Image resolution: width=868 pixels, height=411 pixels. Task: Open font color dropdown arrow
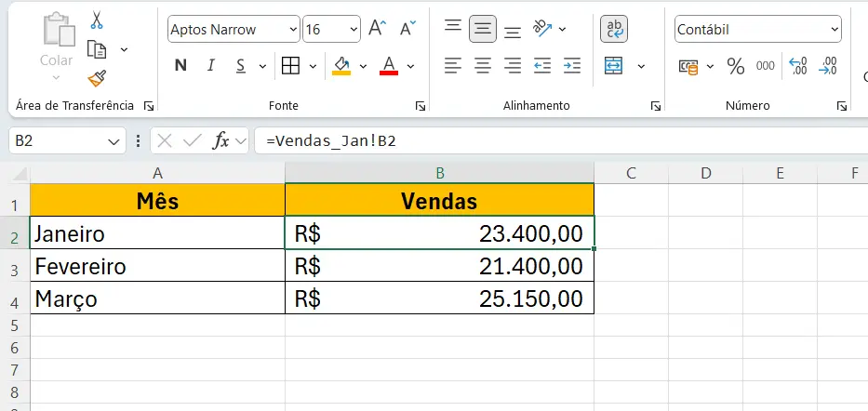point(411,66)
